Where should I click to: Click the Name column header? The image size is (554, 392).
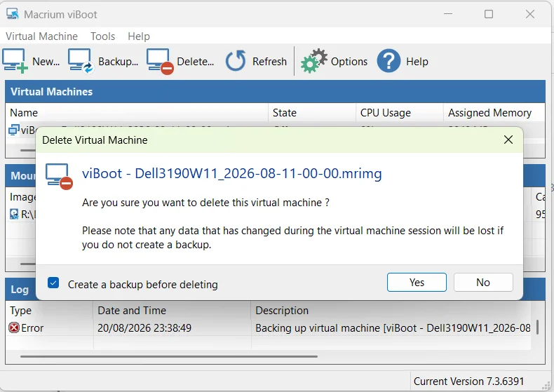point(137,113)
